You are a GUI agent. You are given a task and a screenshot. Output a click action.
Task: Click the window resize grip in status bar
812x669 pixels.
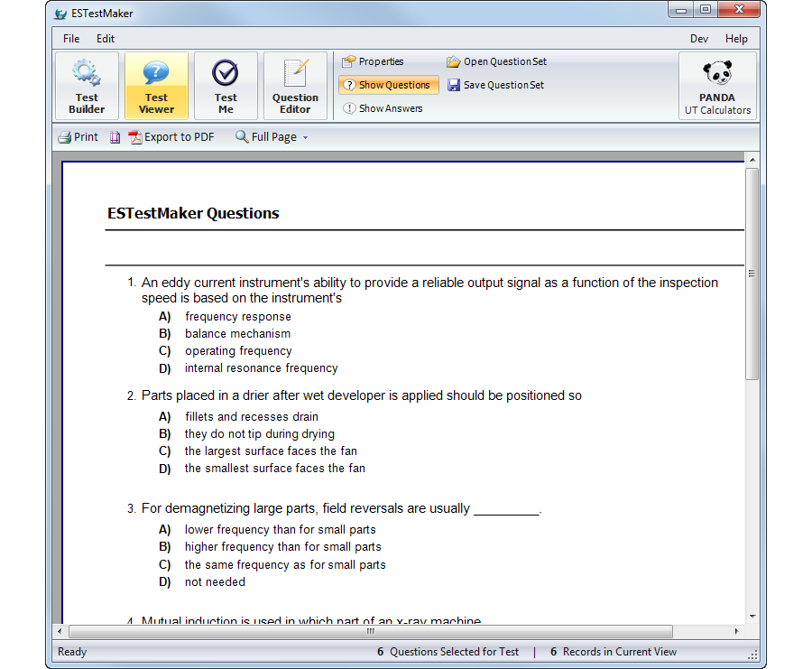[x=753, y=655]
